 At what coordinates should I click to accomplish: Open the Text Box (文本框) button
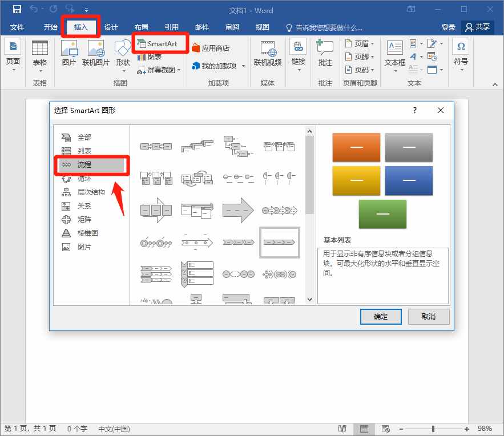(395, 55)
